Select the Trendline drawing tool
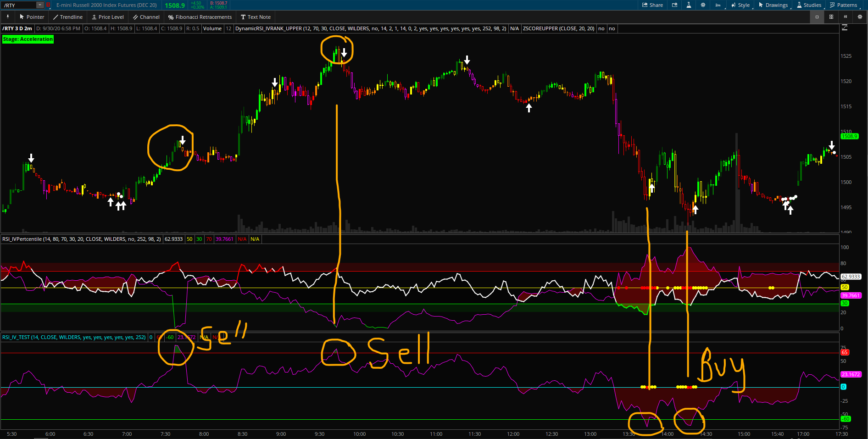 pos(67,17)
